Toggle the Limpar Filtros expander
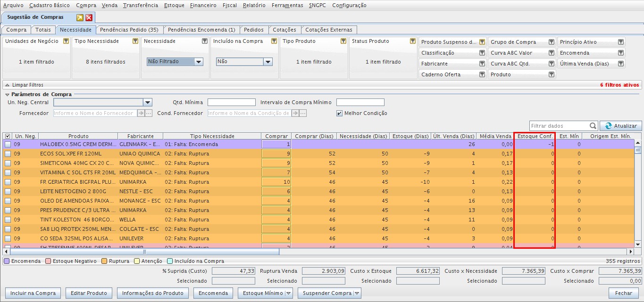 (x=7, y=85)
